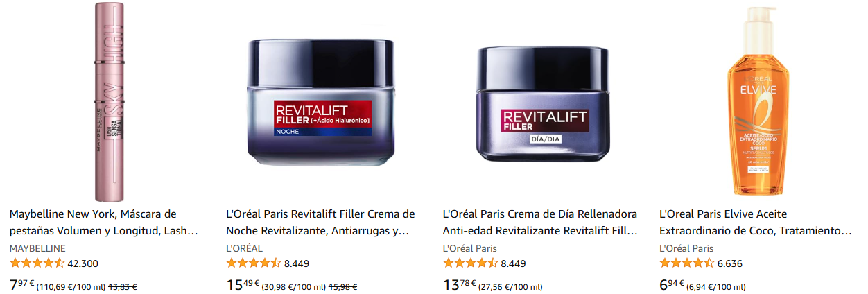This screenshot has height=294, width=868.
Task: Open the Revitalift Filler Noche cream image
Action: [x=321, y=103]
